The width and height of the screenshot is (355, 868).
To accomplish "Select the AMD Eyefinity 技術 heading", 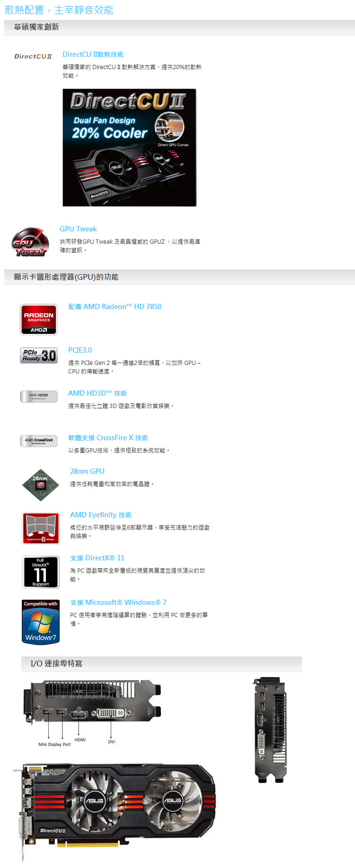I will (x=101, y=515).
